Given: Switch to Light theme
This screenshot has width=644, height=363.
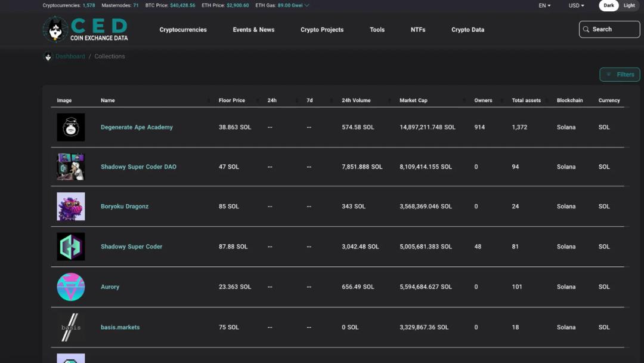Looking at the screenshot, I should pyautogui.click(x=629, y=5).
